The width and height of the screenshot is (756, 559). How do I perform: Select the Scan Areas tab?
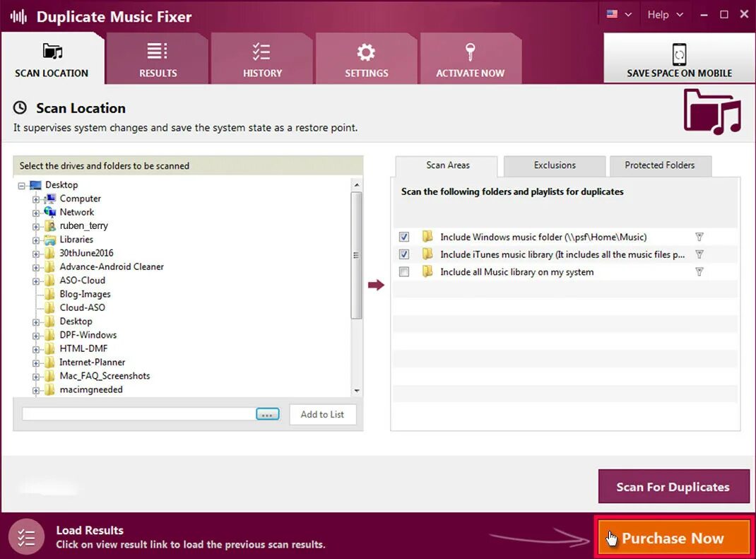[x=447, y=165]
